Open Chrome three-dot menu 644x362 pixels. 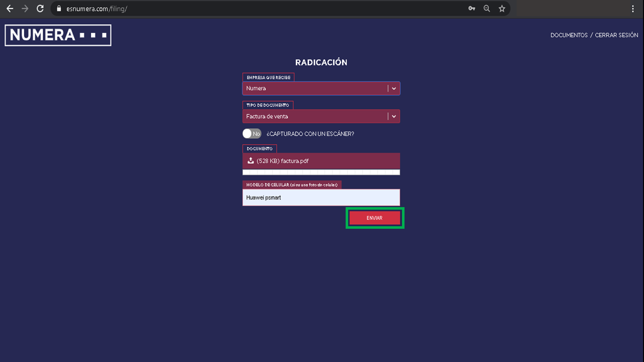633,9
